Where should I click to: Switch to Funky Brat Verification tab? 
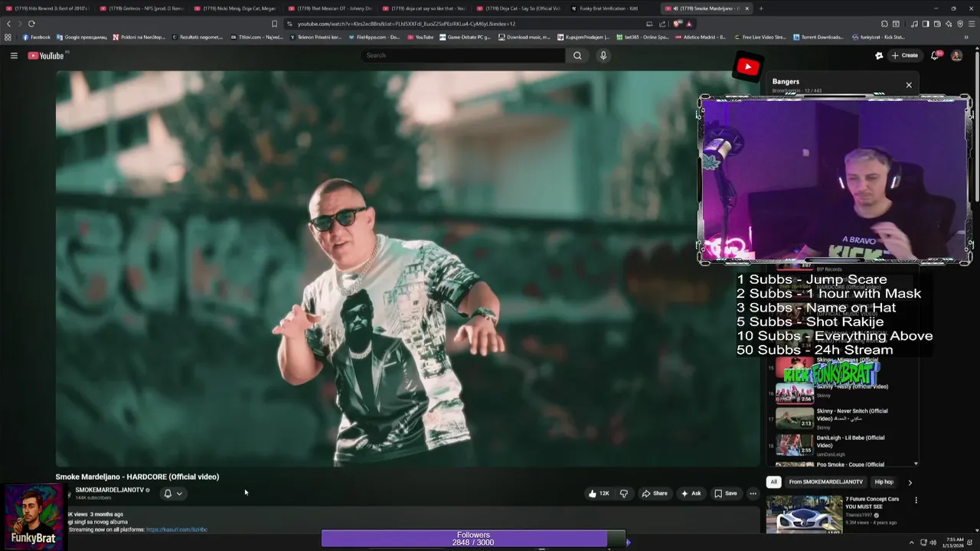[611, 8]
